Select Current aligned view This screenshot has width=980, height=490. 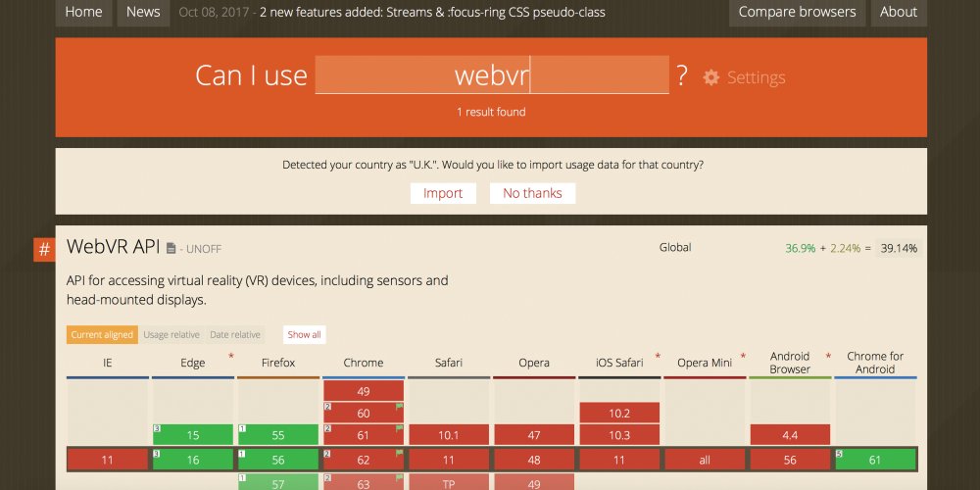pyautogui.click(x=102, y=335)
